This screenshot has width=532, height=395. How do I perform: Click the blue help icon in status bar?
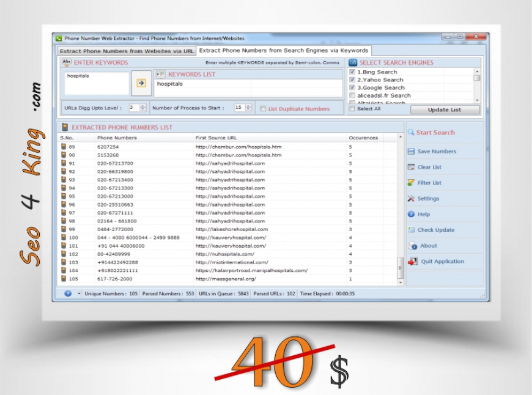coord(68,293)
